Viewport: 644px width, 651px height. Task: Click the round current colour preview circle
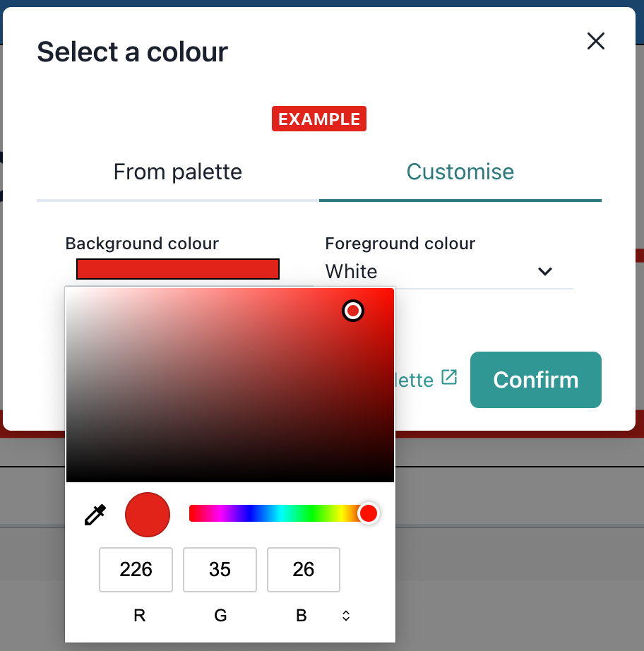pos(147,514)
